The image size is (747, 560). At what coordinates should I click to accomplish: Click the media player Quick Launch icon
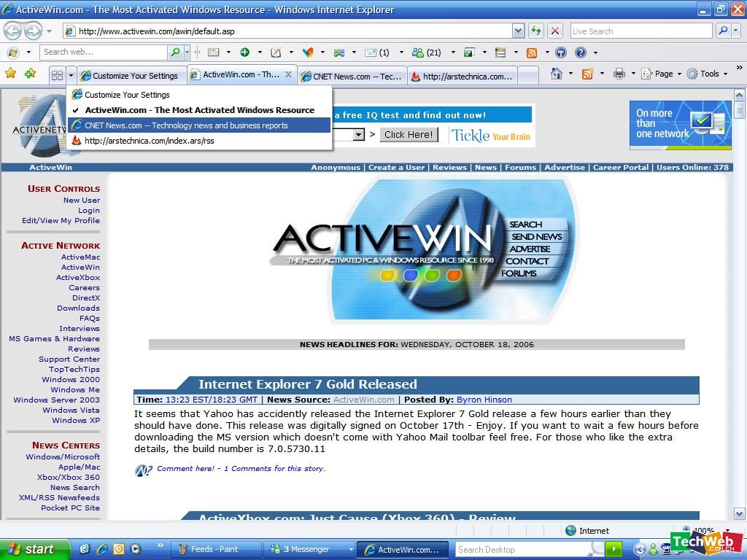click(136, 549)
